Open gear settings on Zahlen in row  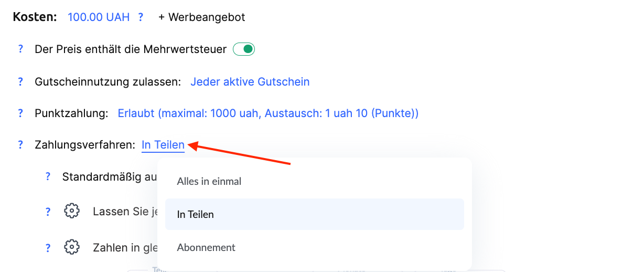point(71,247)
